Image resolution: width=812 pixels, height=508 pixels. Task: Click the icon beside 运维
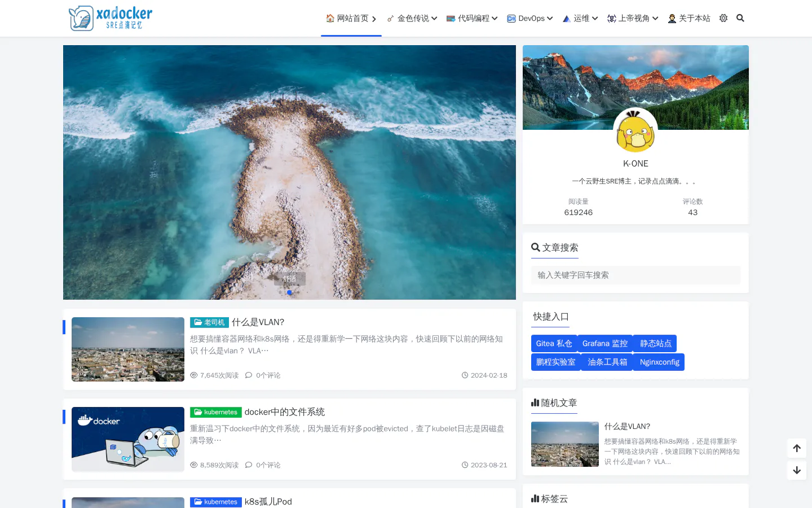point(567,19)
